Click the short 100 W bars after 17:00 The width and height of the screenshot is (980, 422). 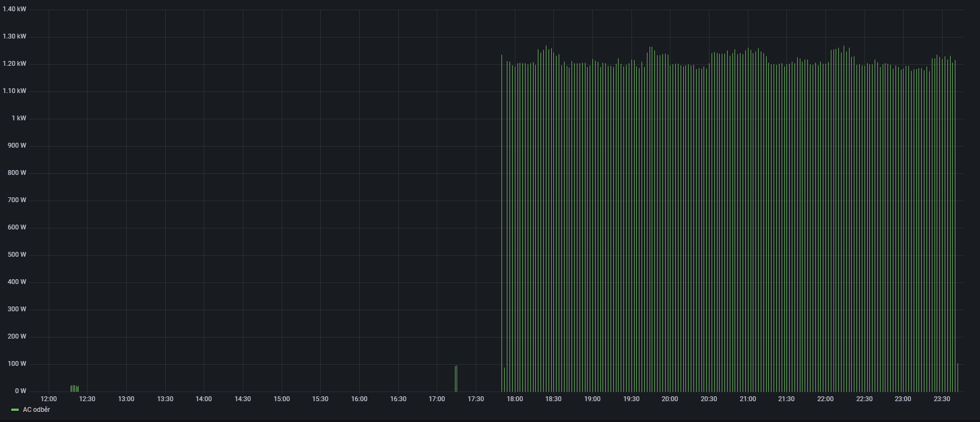[x=456, y=379]
